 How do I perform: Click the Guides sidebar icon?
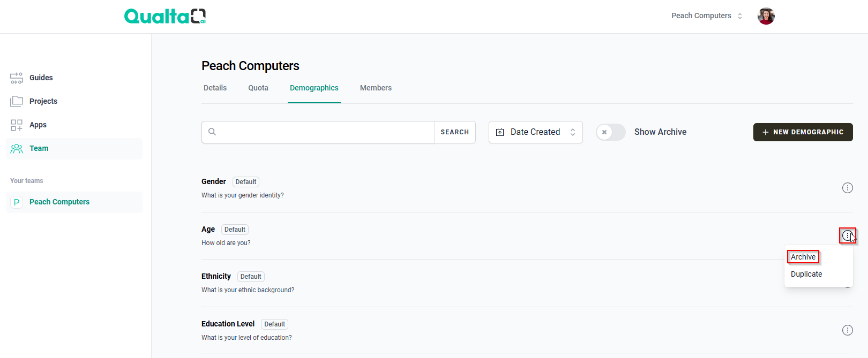click(x=17, y=78)
